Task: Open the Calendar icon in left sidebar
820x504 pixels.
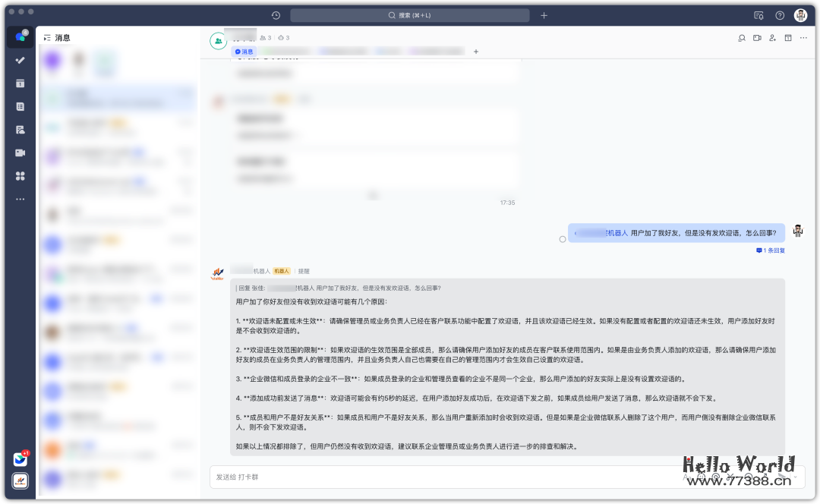Action: click(20, 83)
